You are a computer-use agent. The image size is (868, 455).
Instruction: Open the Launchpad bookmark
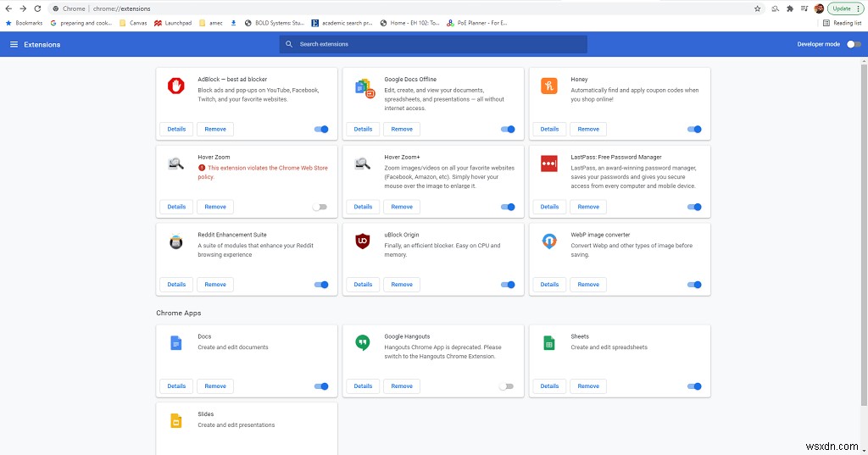pos(175,23)
